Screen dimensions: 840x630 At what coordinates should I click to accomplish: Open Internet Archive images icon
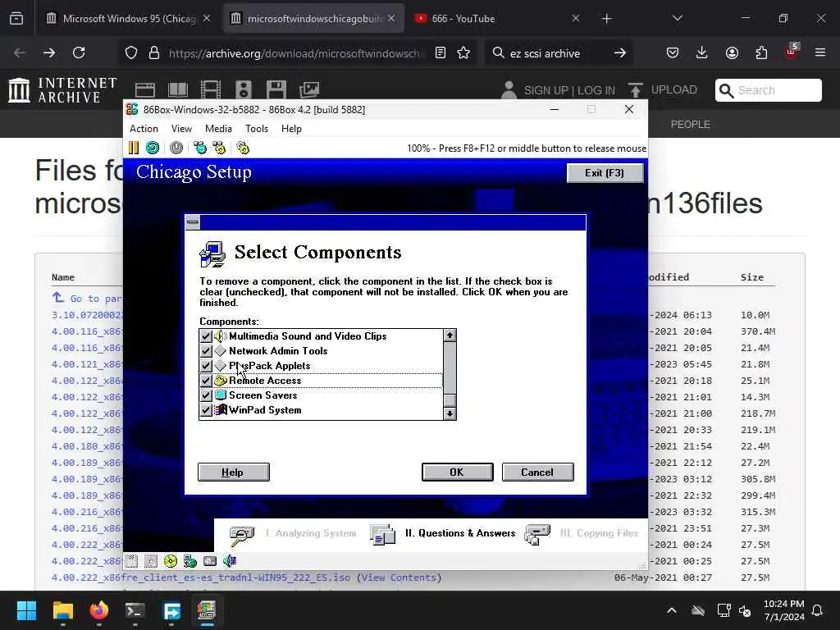tap(309, 89)
